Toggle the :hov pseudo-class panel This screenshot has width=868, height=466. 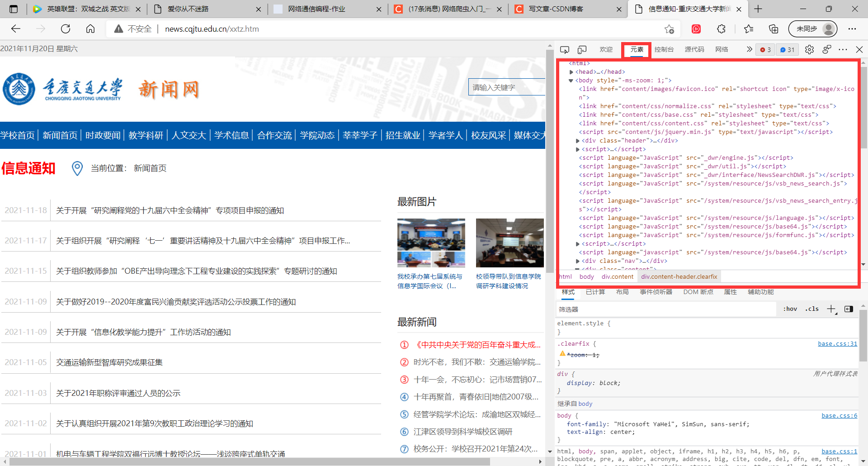coord(790,309)
